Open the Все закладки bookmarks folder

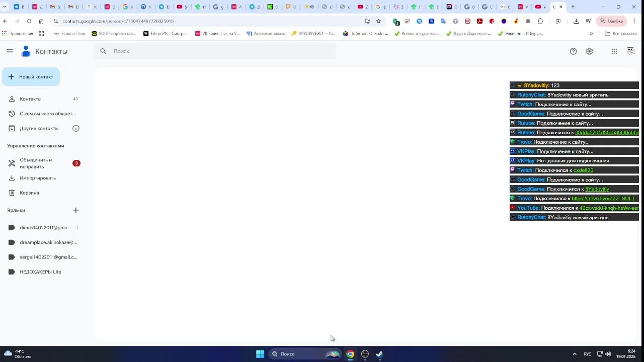click(x=621, y=34)
